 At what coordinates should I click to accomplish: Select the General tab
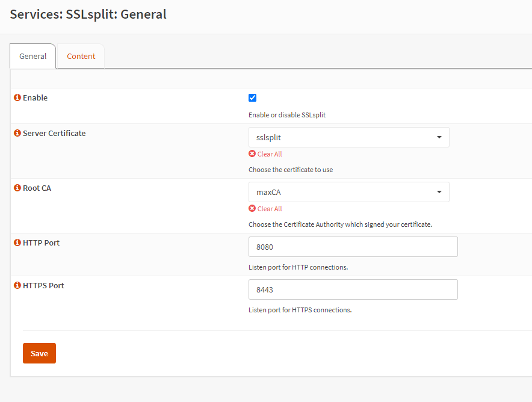pos(33,56)
